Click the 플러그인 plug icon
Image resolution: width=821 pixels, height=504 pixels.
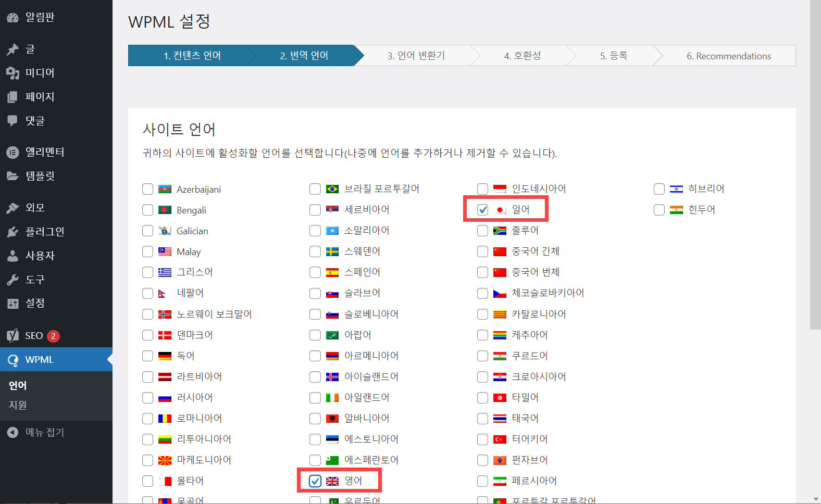tap(13, 232)
